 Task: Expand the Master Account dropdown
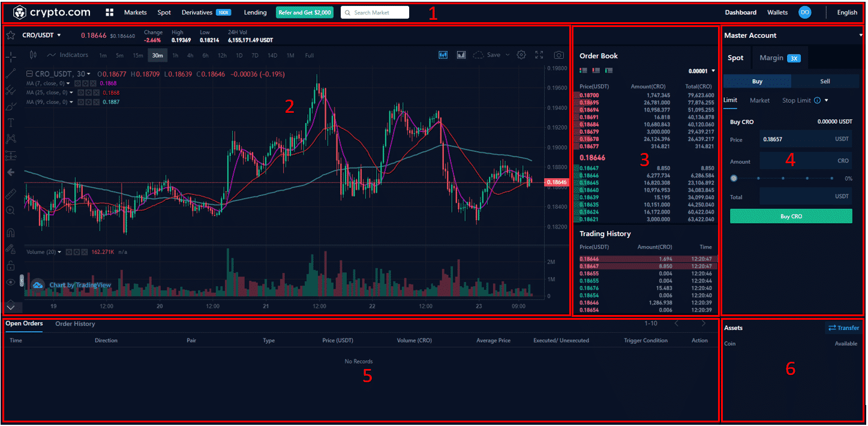[x=860, y=35]
